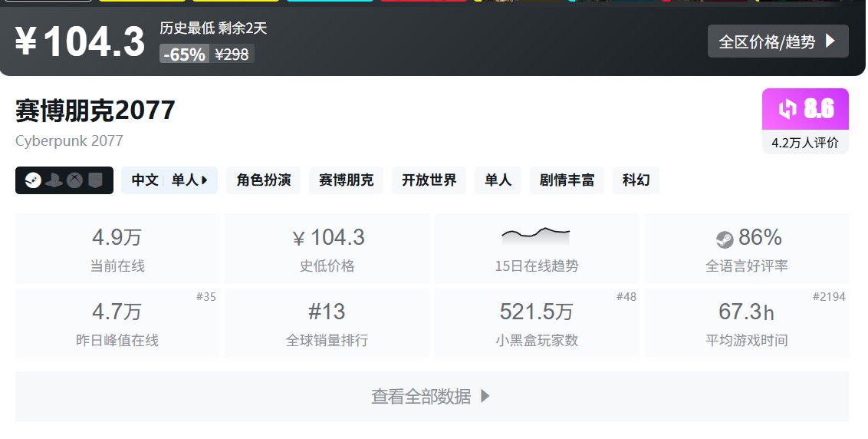
Task: Click the -65% discount badge
Action: (x=184, y=54)
